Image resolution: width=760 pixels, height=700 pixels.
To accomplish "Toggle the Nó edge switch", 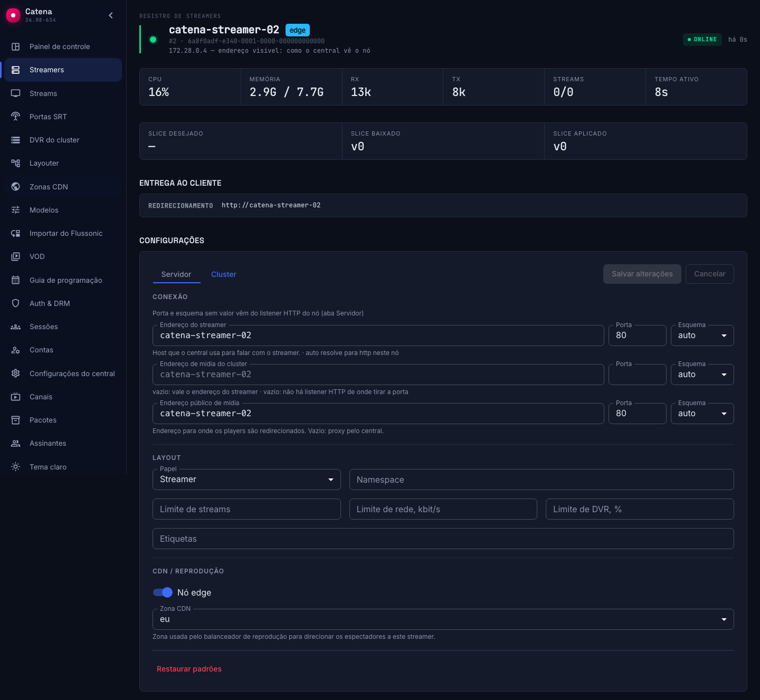I will 163,592.
